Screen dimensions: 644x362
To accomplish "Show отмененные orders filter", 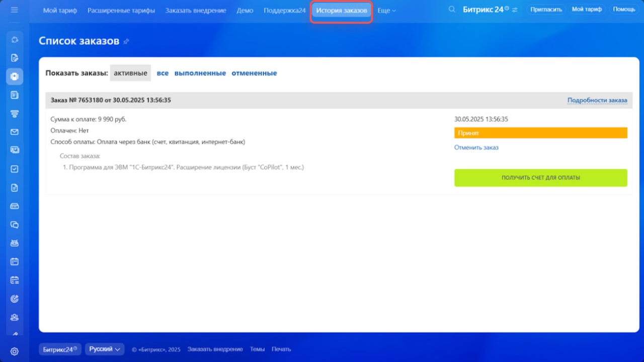I will click(x=254, y=73).
